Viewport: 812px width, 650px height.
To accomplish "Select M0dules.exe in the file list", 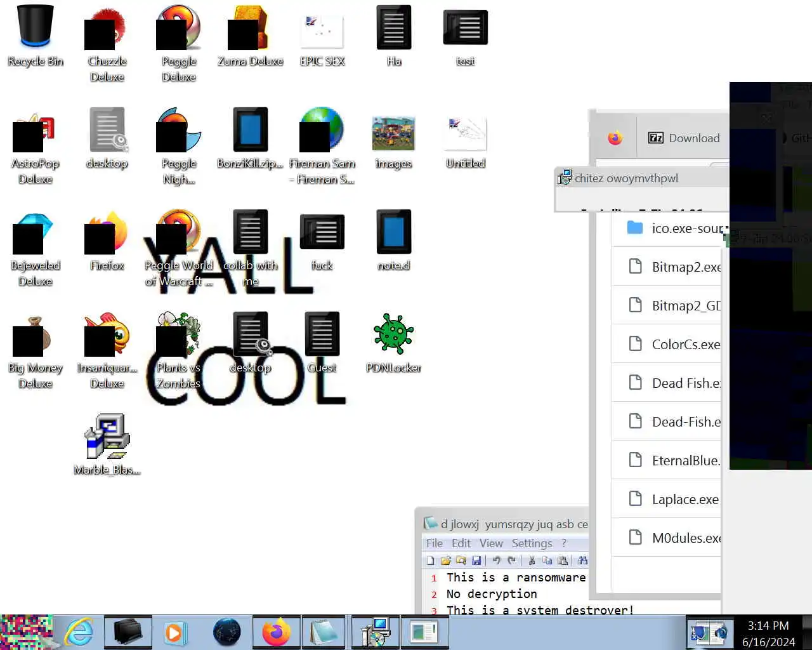I will click(x=667, y=538).
